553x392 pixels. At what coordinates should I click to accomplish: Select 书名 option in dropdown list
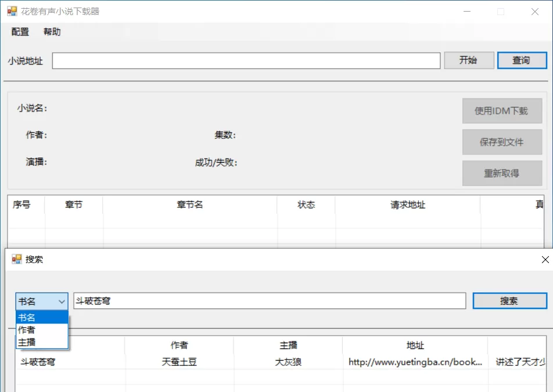click(42, 317)
